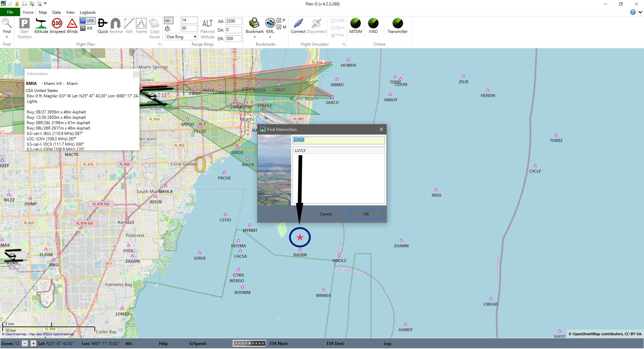Collapse the ribbon with the chevron
The image size is (644, 349).
tap(640, 12)
